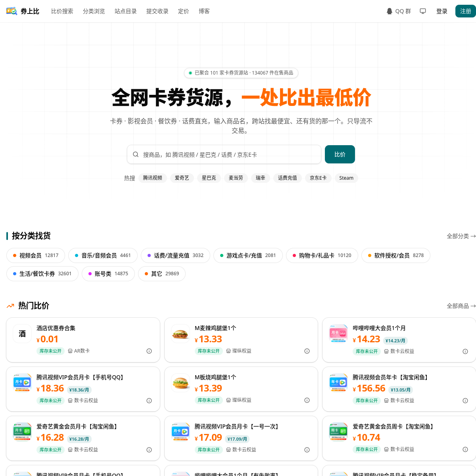Choose category 账号类 14875

108,274
